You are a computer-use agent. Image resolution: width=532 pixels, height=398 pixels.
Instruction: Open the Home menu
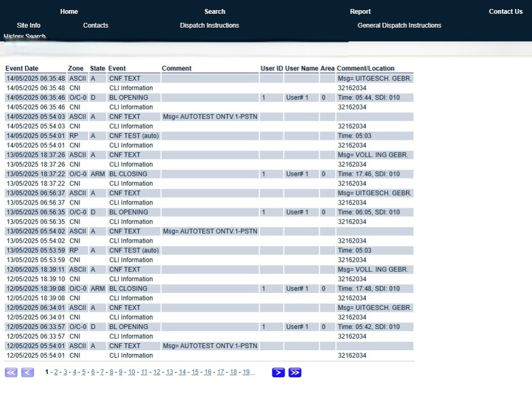tap(69, 12)
